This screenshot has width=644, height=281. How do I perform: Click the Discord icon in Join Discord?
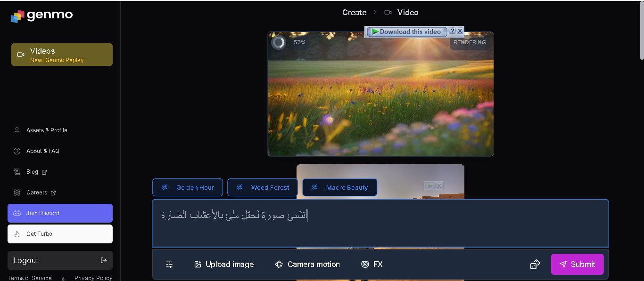tap(17, 213)
